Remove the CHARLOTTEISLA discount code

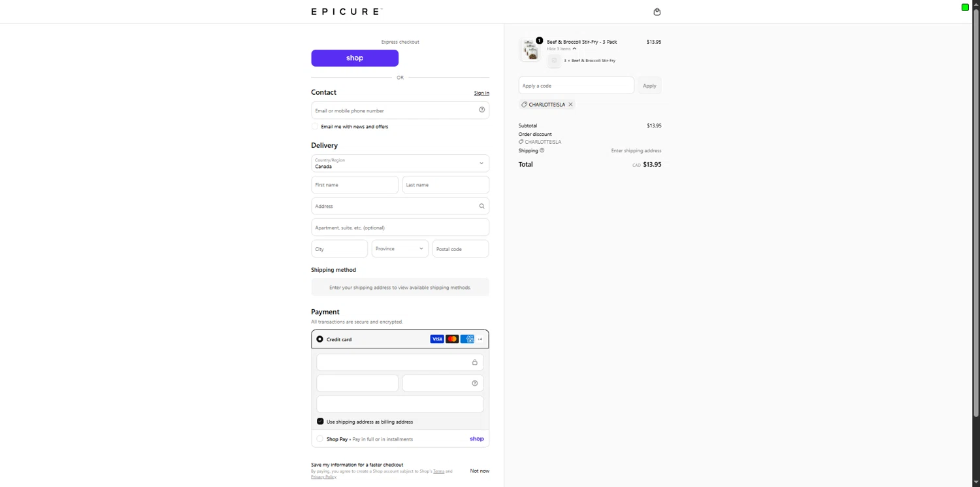coord(570,105)
